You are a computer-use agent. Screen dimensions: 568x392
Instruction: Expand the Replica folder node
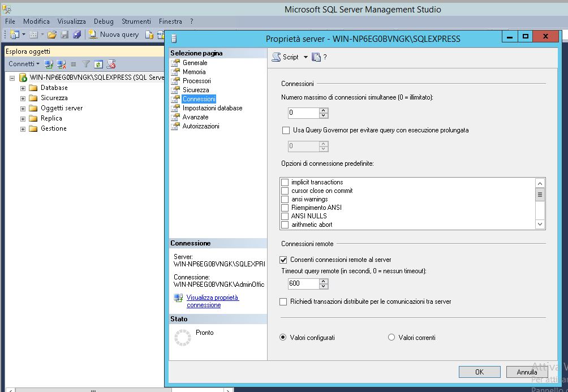[x=23, y=118]
